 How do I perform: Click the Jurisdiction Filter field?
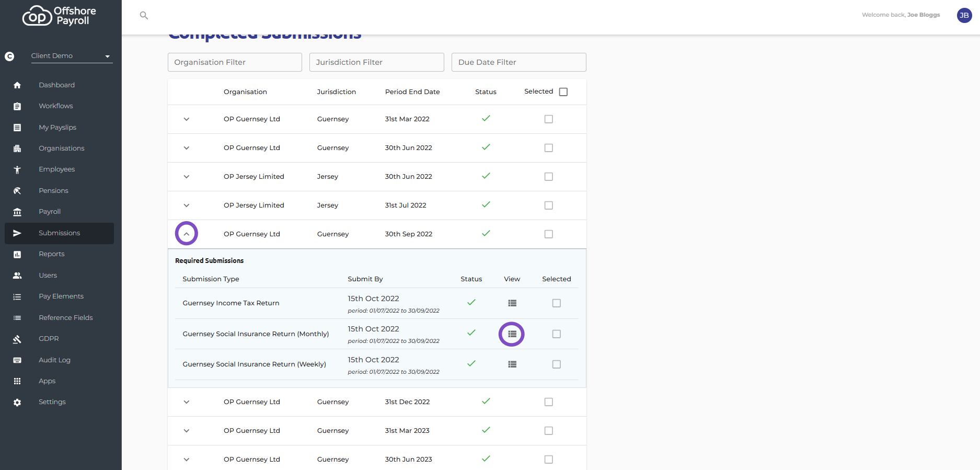tap(376, 62)
